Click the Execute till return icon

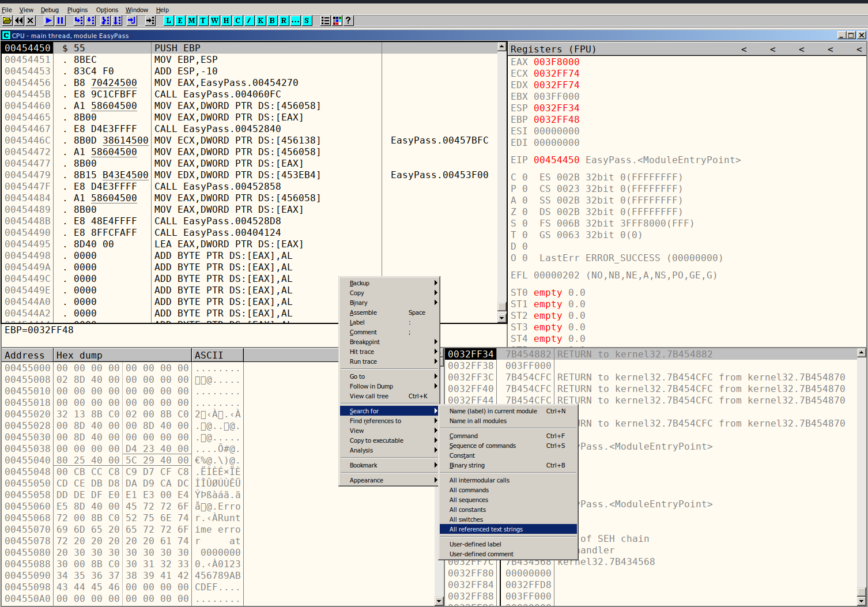click(132, 21)
